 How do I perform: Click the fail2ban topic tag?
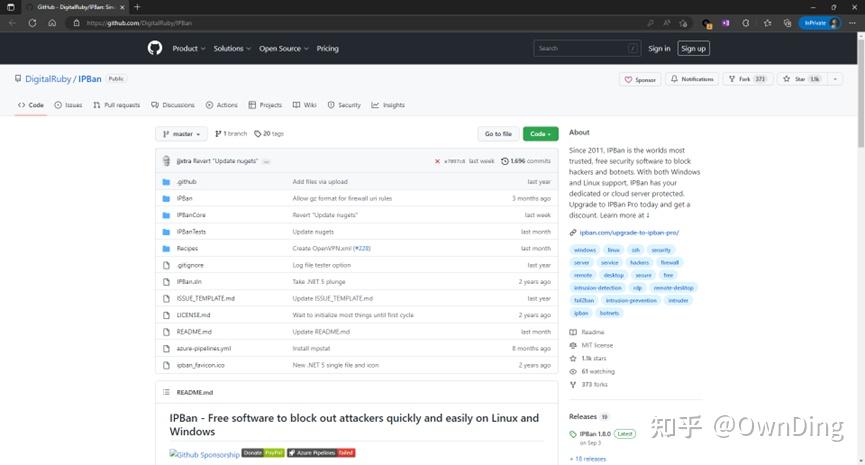coord(584,301)
